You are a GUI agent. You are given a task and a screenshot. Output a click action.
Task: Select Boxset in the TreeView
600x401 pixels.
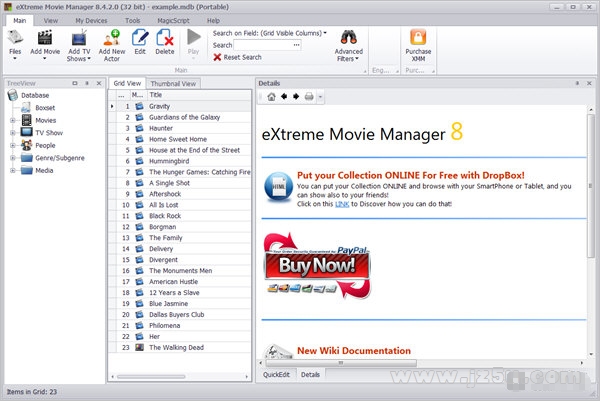tap(45, 108)
